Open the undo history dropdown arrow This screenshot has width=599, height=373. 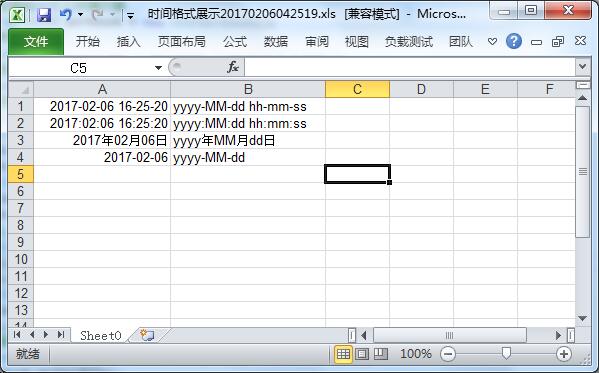80,15
